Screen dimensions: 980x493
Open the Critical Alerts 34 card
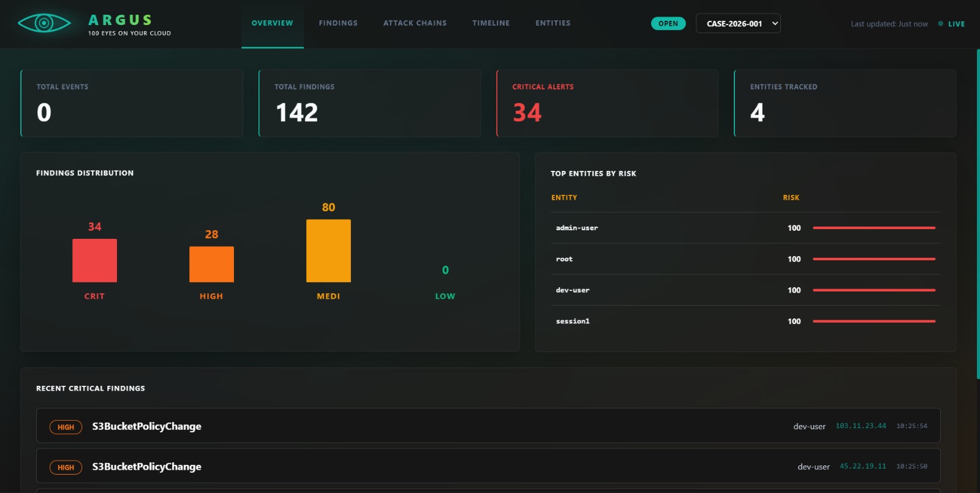607,103
